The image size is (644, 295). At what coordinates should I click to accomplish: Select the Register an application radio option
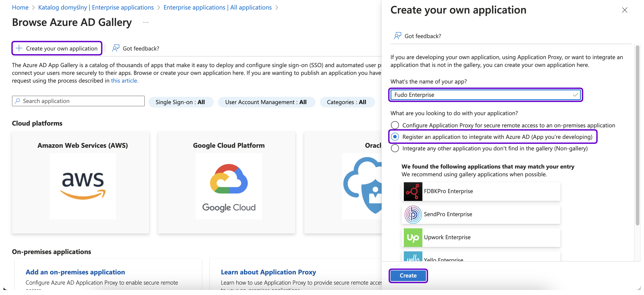(x=395, y=137)
